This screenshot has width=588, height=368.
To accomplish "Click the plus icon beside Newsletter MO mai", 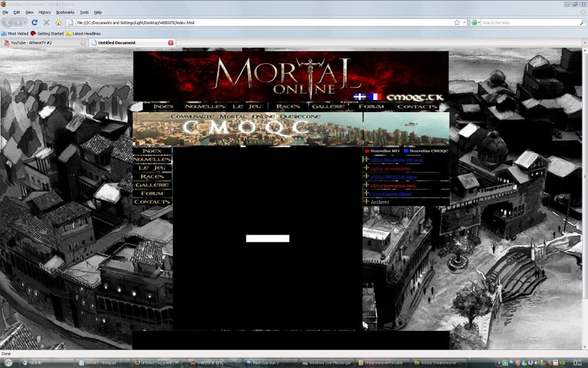I will (366, 159).
